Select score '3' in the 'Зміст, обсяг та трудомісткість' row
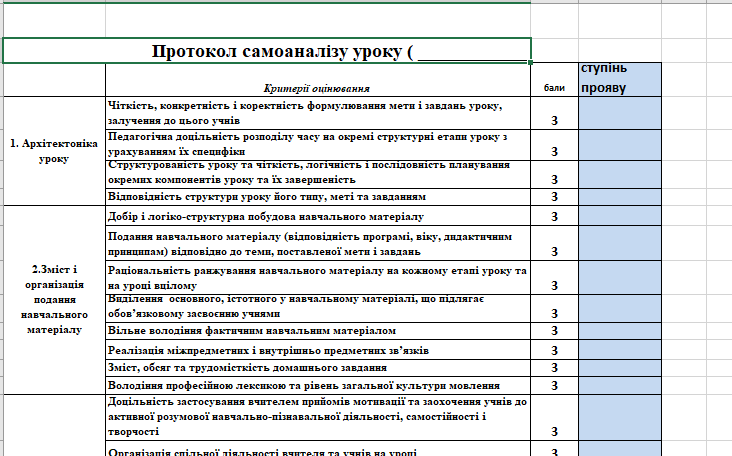Image resolution: width=732 pixels, height=456 pixels. [554, 368]
